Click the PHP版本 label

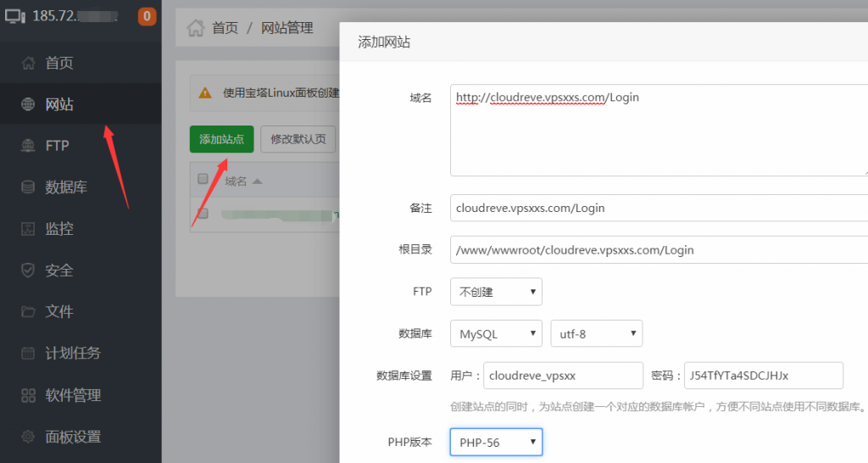point(409,442)
